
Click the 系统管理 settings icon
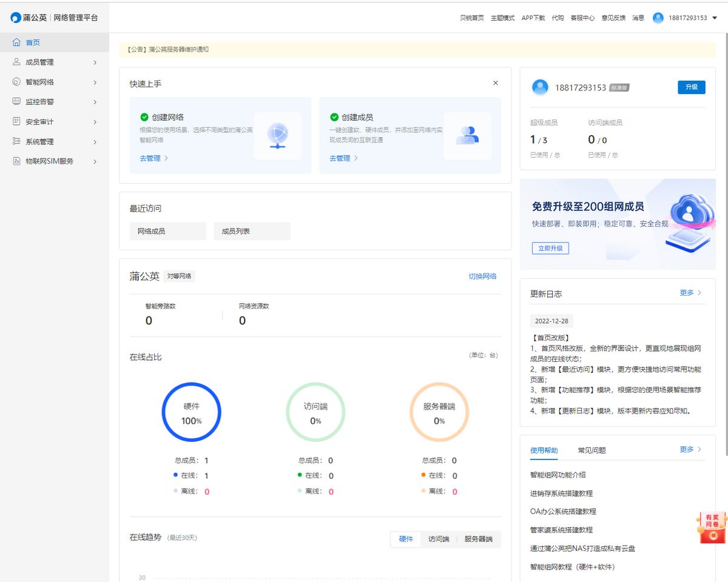[x=16, y=141]
